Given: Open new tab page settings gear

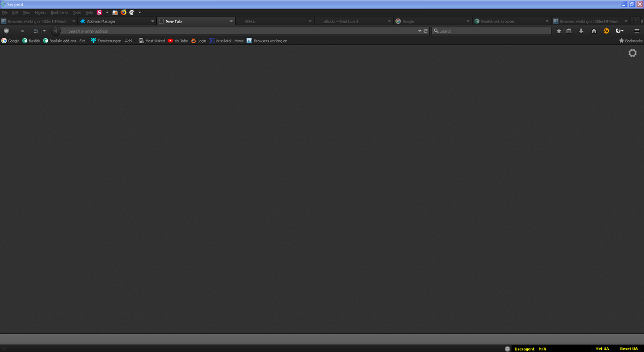Looking at the screenshot, I should pos(632,53).
